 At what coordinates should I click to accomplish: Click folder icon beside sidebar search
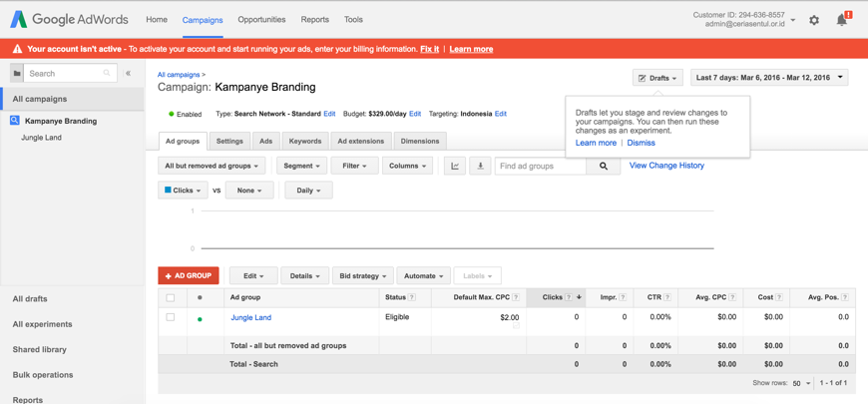[17, 73]
